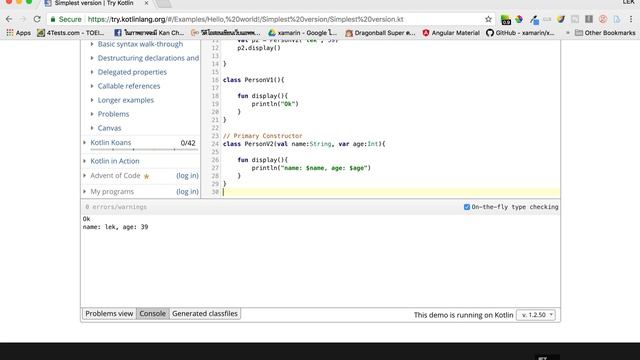Switch to the Generated classfiles tab

point(204,313)
